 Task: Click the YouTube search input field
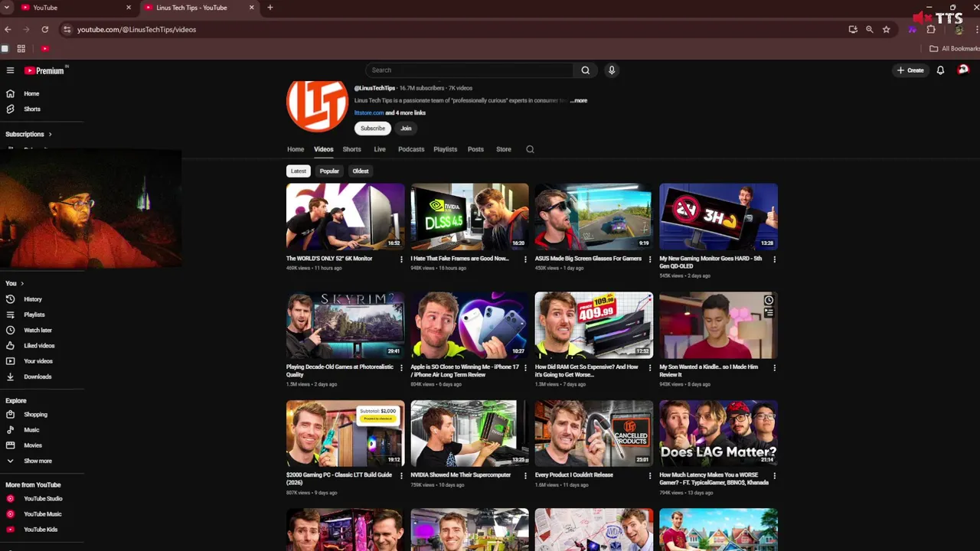coord(469,70)
